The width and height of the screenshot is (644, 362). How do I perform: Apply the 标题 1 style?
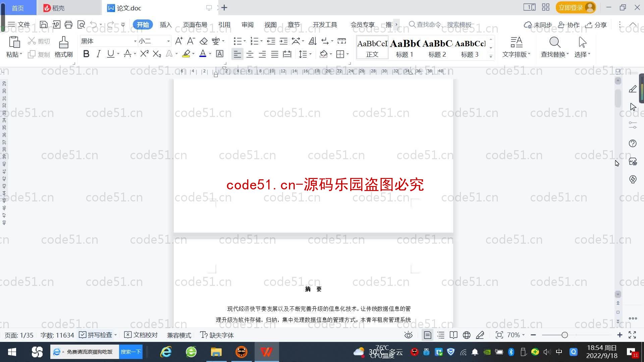(x=405, y=48)
